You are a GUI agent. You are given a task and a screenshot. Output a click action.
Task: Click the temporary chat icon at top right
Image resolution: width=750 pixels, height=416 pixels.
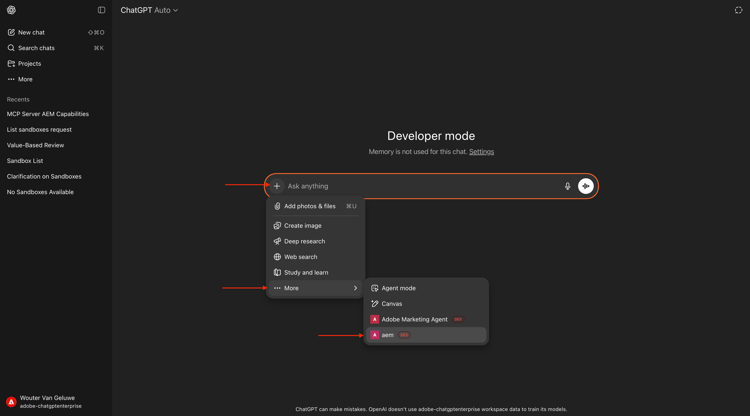[x=739, y=10]
